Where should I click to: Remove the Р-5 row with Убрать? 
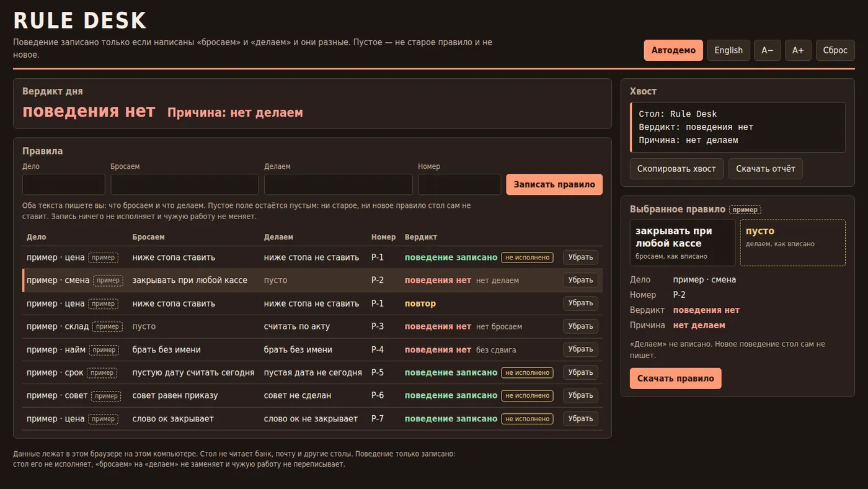click(581, 372)
